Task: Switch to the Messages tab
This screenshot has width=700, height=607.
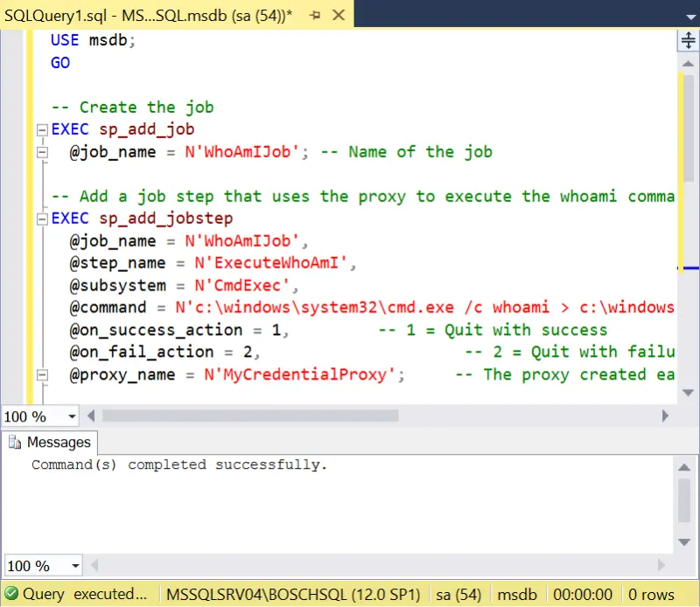Action: (x=50, y=443)
